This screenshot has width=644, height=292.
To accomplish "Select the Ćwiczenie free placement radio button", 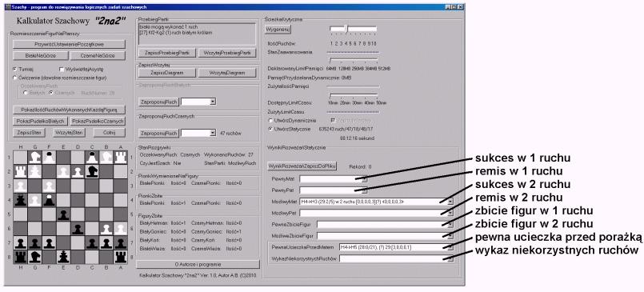I will pyautogui.click(x=15, y=78).
